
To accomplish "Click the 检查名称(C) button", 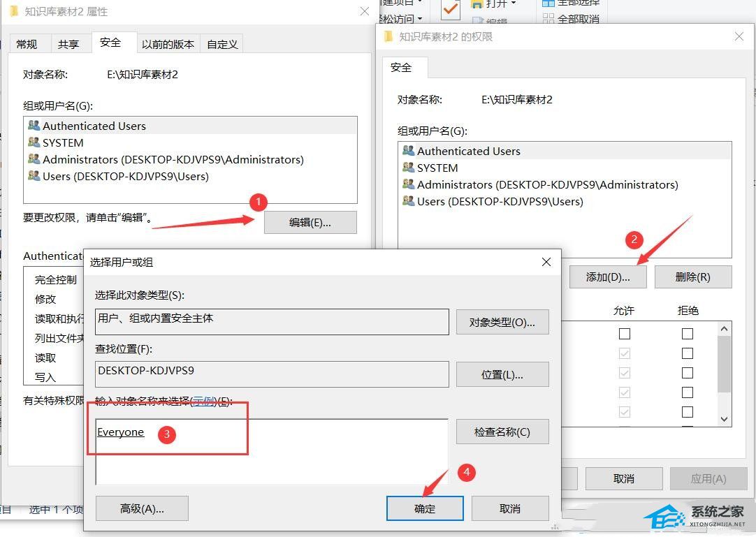I will (x=502, y=432).
